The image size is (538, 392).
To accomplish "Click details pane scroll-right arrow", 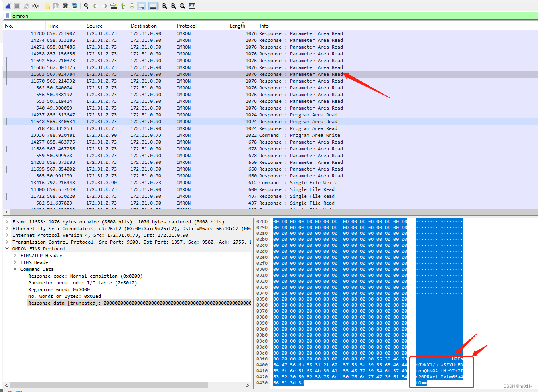I will tap(248, 386).
